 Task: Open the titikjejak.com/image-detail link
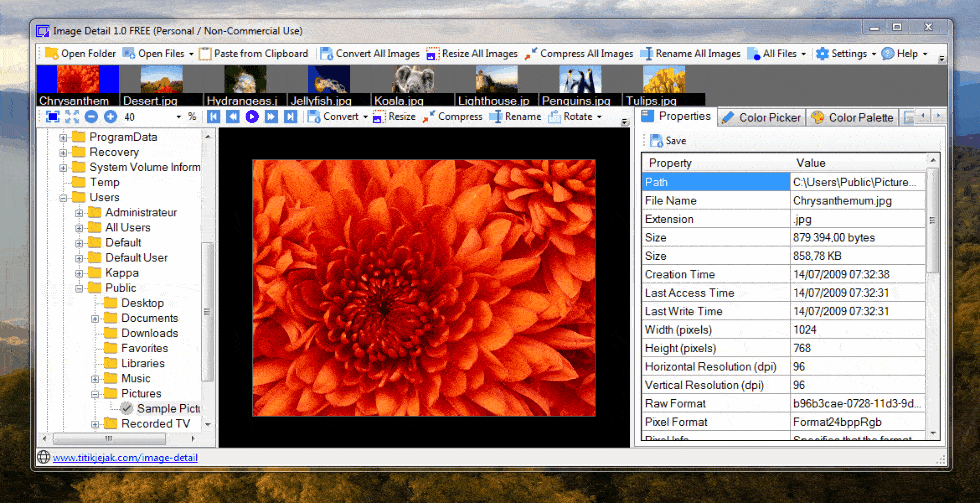(x=125, y=458)
